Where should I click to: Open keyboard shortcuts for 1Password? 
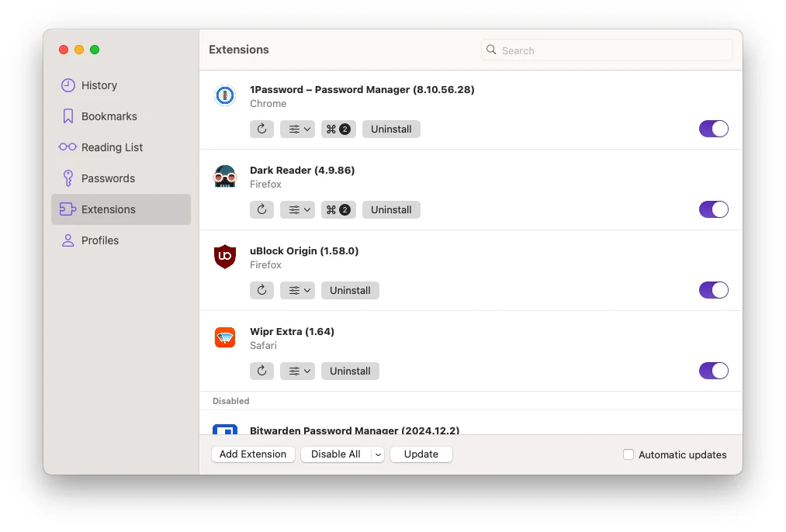[x=338, y=130]
